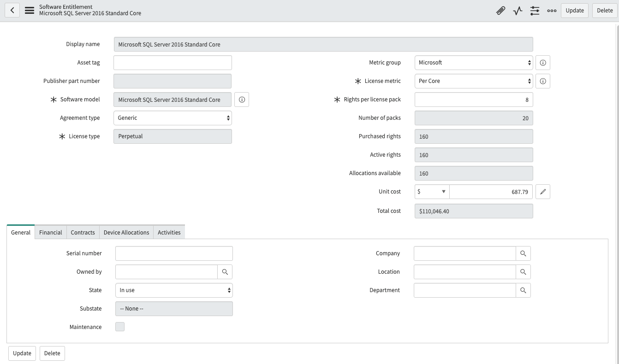Click the Display name field
Screen dimensions: 619x364
(x=323, y=44)
